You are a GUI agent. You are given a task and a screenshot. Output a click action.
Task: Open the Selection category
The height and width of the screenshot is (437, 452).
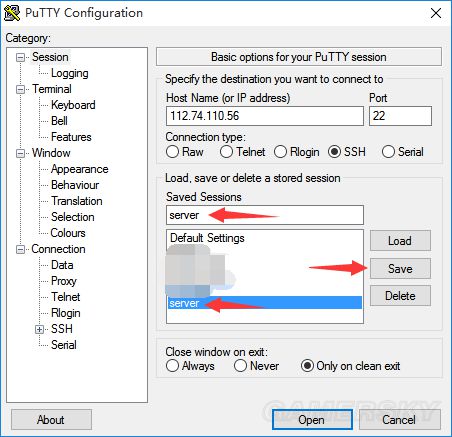[x=73, y=217]
